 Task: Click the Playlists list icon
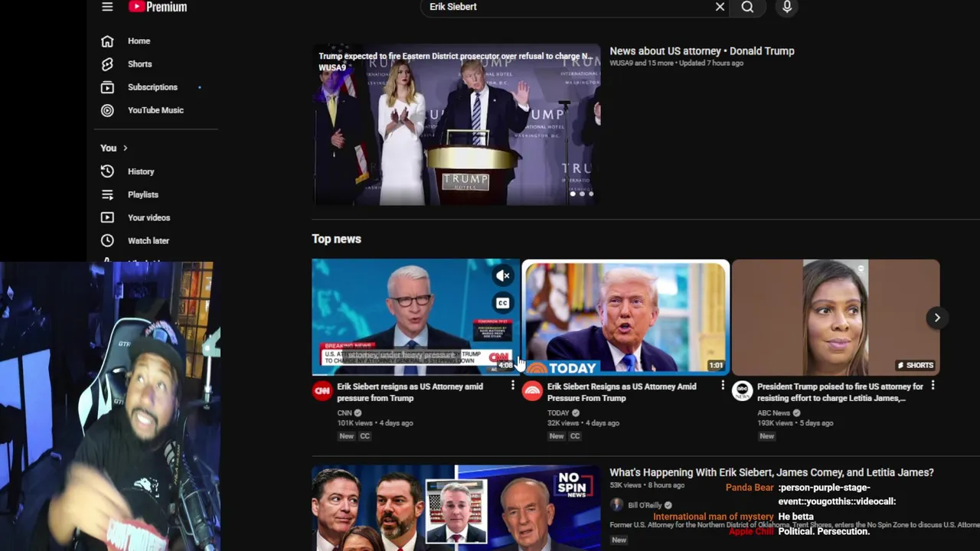click(107, 194)
